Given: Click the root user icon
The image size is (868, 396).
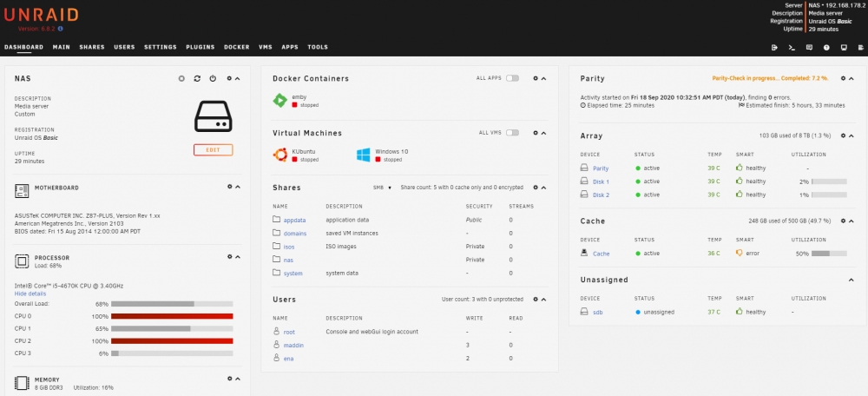Looking at the screenshot, I should pyautogui.click(x=276, y=331).
